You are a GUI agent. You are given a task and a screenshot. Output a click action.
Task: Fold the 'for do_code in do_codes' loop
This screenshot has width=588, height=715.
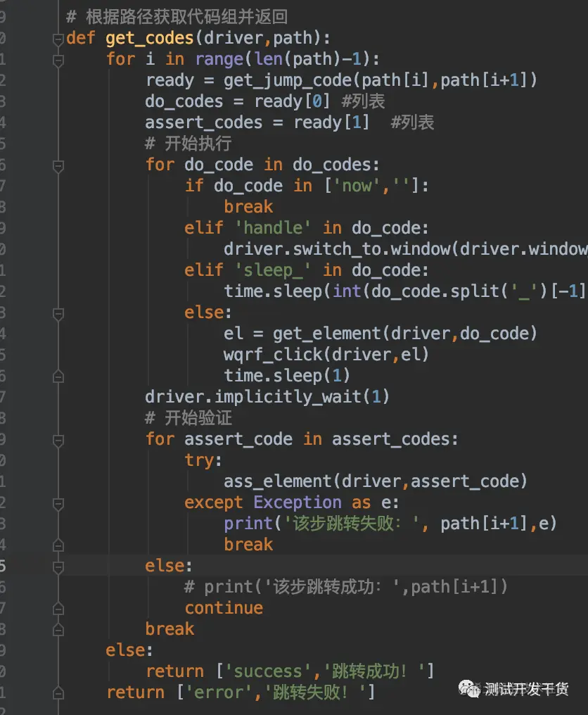pos(58,167)
